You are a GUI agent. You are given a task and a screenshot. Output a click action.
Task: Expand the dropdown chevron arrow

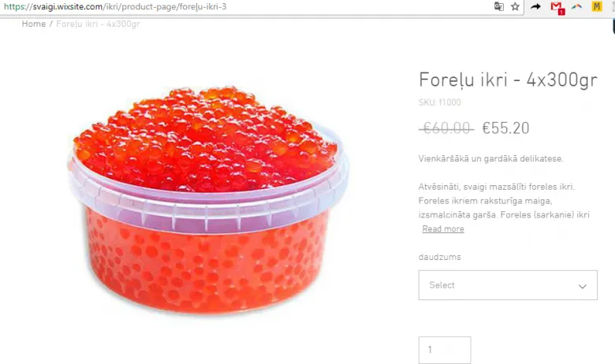pos(583,287)
